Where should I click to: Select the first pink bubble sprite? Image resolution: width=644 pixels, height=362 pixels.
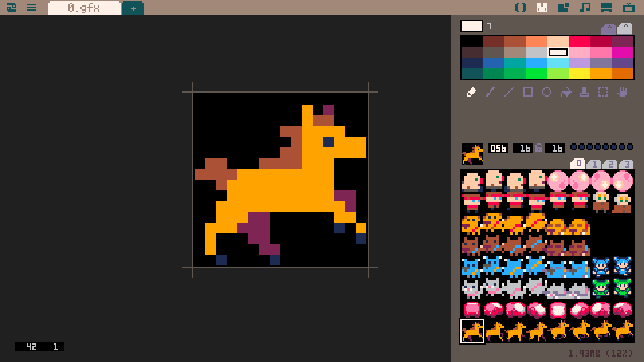[557, 180]
